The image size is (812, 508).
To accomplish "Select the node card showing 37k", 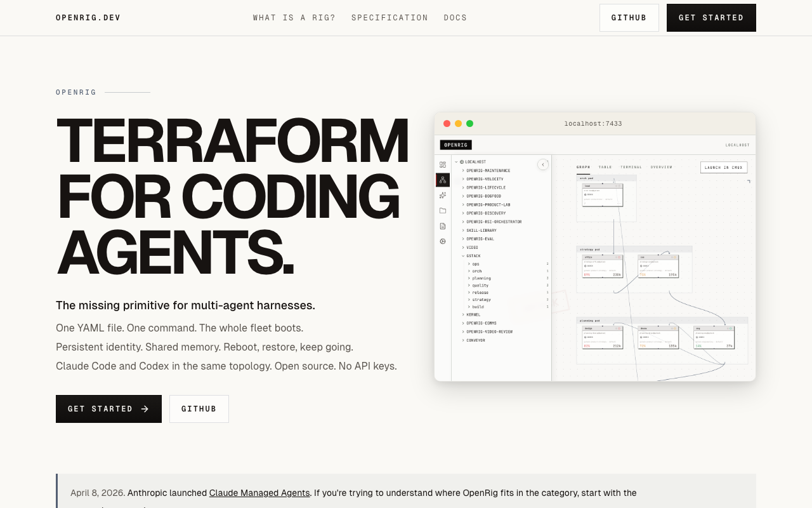I will click(714, 337).
